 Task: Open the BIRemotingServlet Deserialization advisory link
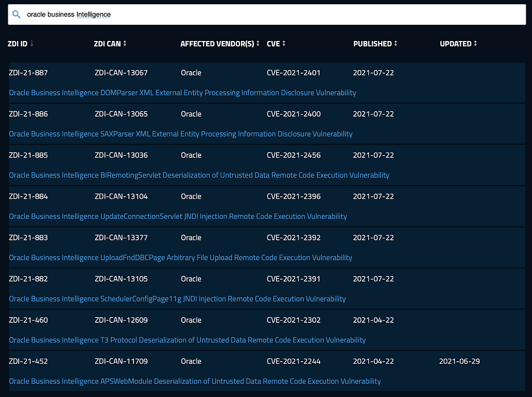(x=199, y=175)
